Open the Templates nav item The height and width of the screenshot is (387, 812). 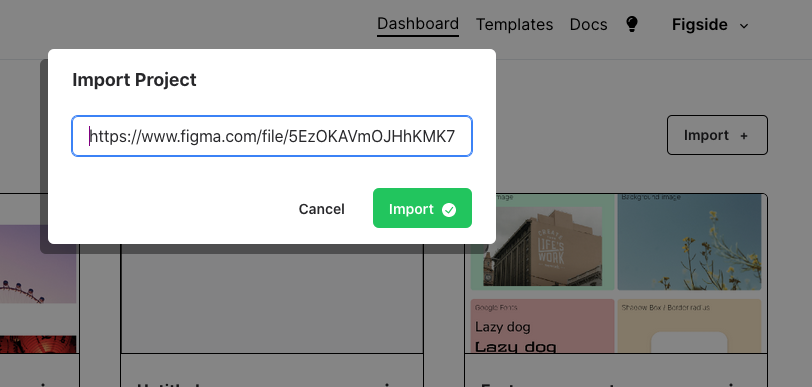(x=514, y=24)
